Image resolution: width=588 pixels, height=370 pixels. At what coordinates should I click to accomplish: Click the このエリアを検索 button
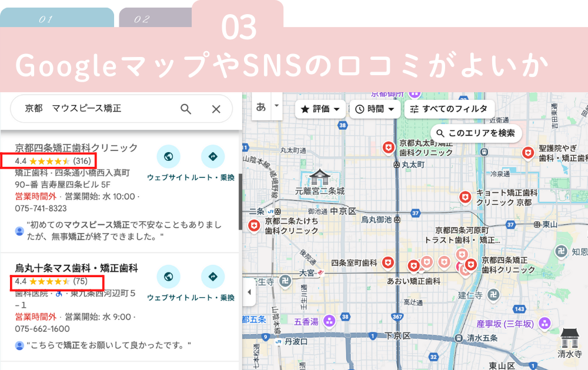(x=476, y=133)
